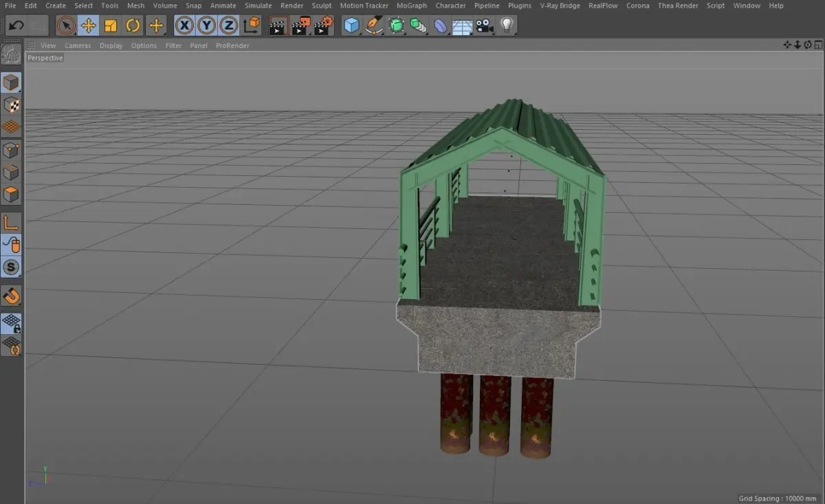Click the last-used tool icon after Rotate
This screenshot has width=825, height=504.
pyautogui.click(x=156, y=26)
